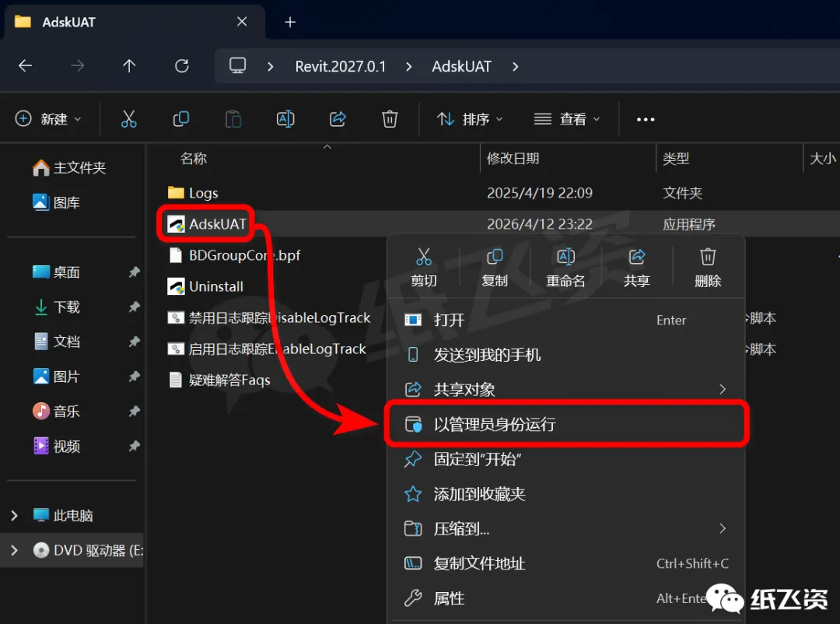This screenshot has width=840, height=624.
Task: Expand the chevron after Revit.2027.0.1 in the path
Action: click(409, 66)
